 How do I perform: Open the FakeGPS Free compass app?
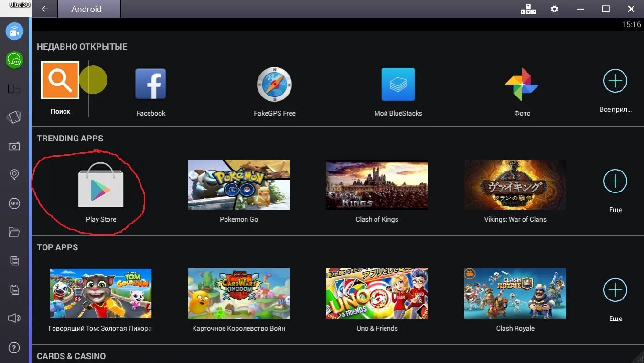click(274, 85)
